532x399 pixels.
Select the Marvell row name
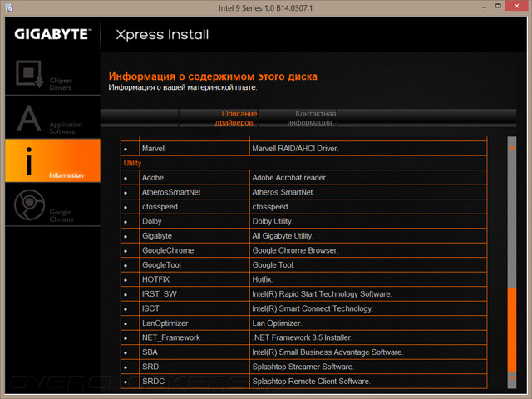[154, 149]
